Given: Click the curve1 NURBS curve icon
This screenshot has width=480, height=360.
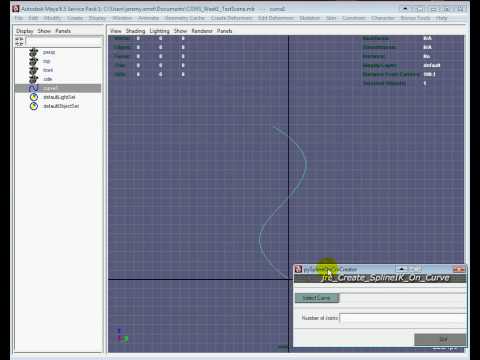Looking at the screenshot, I should click(x=34, y=88).
